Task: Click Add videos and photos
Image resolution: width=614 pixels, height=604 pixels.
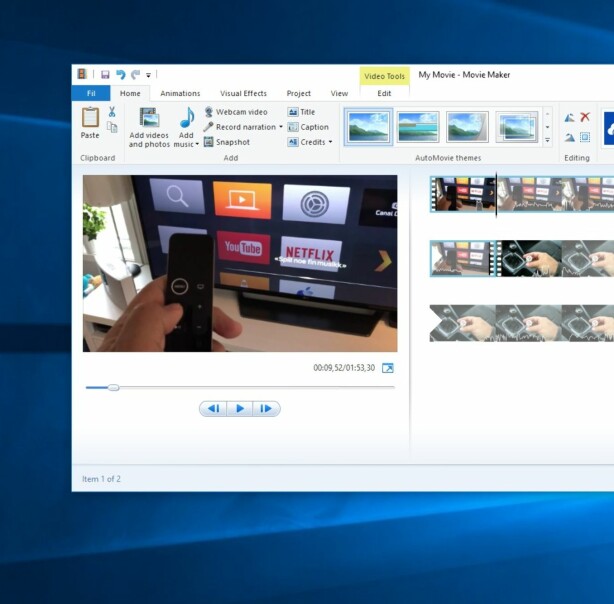Action: click(x=149, y=128)
